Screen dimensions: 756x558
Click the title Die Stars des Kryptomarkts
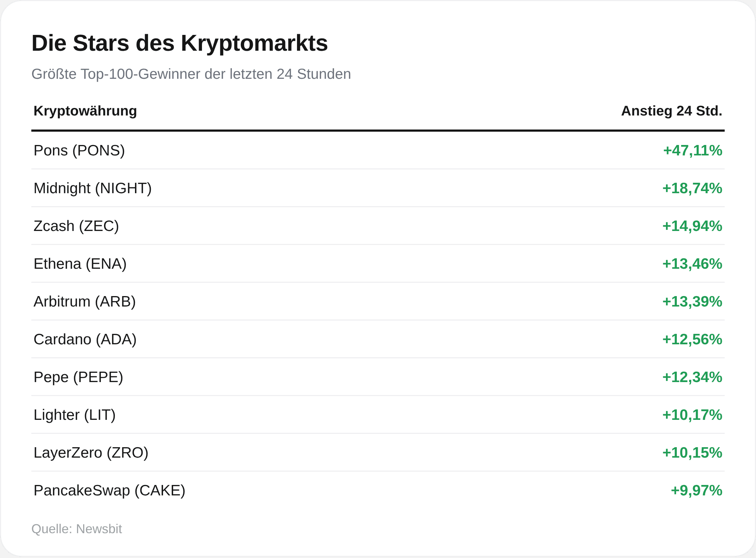pyautogui.click(x=180, y=43)
